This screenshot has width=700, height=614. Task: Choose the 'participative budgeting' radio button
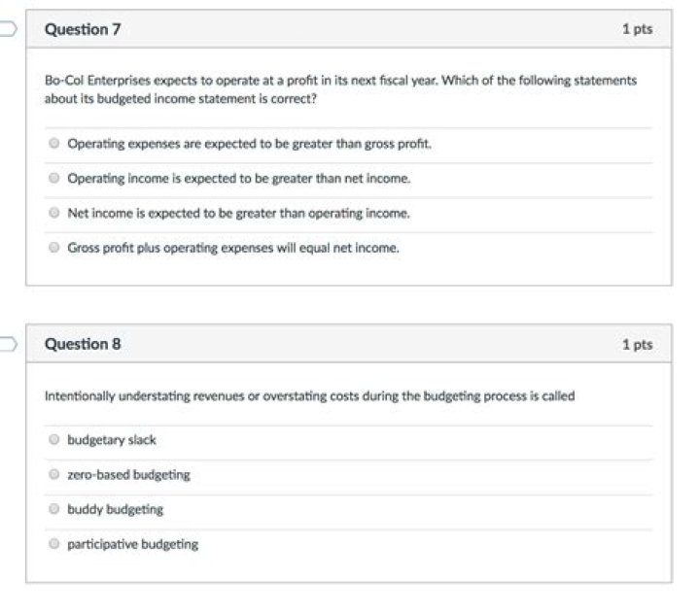pos(54,544)
